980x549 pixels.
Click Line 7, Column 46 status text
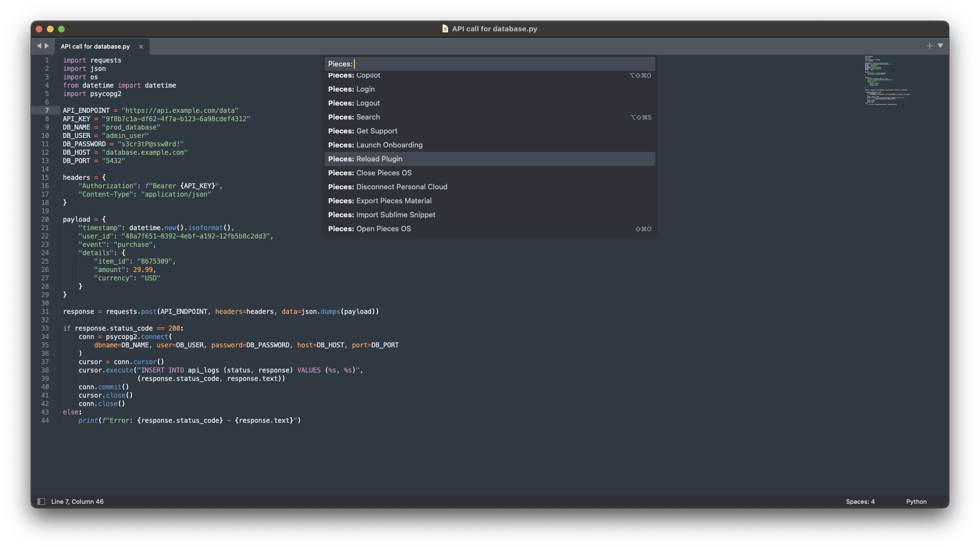78,502
